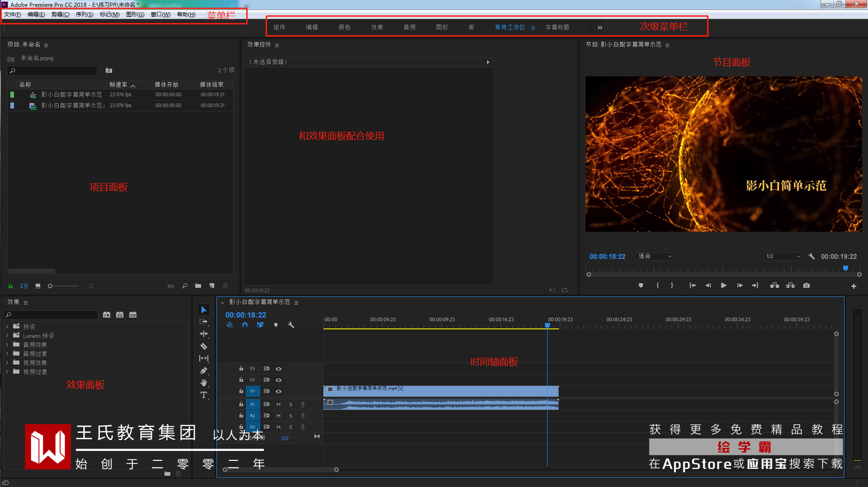Click the 字幕标题 workspace button
The width and height of the screenshot is (868, 487).
[x=557, y=28]
